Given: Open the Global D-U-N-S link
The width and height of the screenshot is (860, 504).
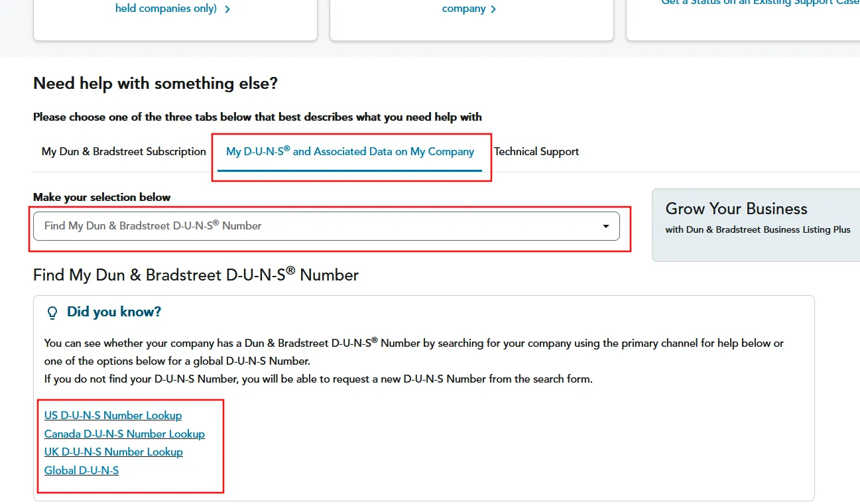Looking at the screenshot, I should click(x=81, y=470).
